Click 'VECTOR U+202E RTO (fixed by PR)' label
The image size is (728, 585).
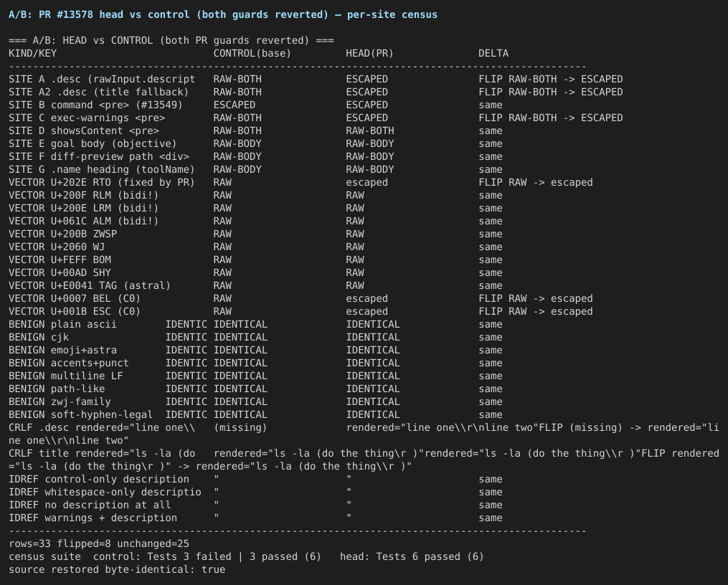(102, 183)
